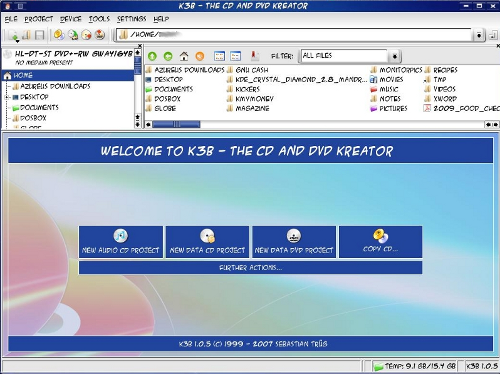Open the File menu

(x=11, y=19)
